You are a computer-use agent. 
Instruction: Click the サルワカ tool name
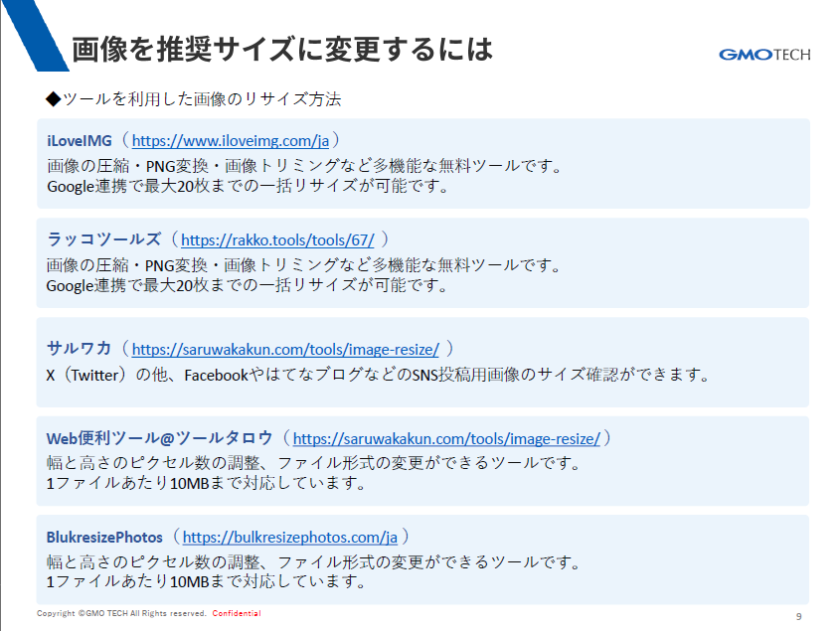click(x=79, y=349)
